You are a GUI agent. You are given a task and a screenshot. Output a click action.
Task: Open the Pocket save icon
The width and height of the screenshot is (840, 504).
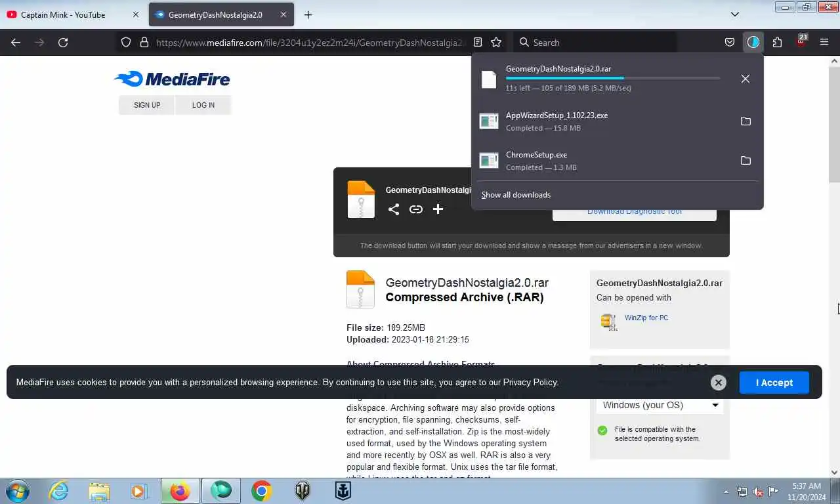[x=729, y=42]
